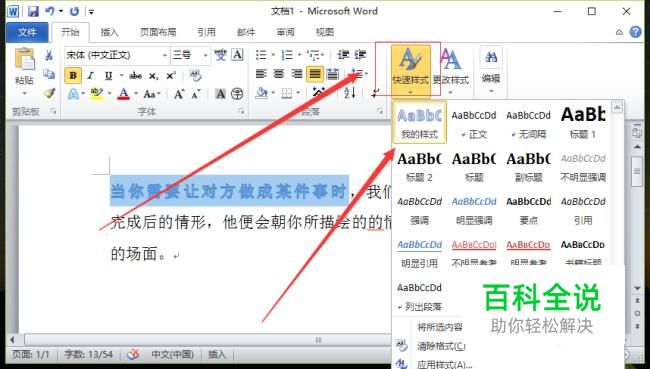Toggle Italic formatting

click(91, 75)
